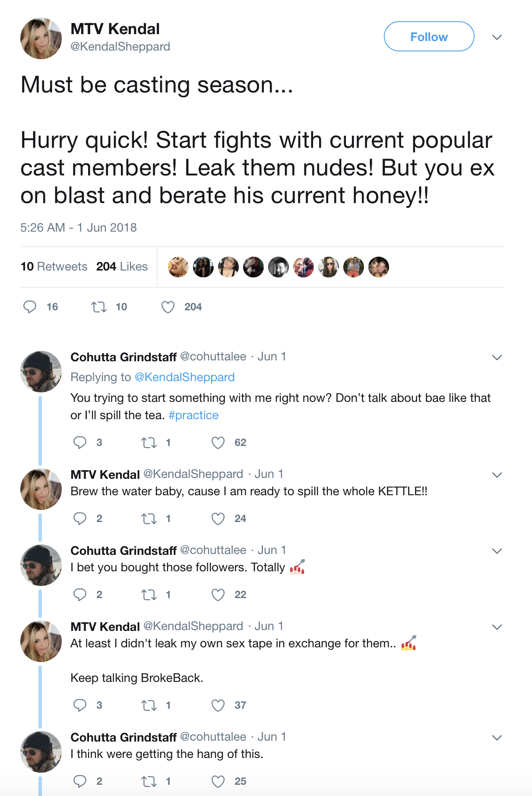Expand options for Cohutta's first reply
The width and height of the screenshot is (532, 796).
click(x=497, y=357)
